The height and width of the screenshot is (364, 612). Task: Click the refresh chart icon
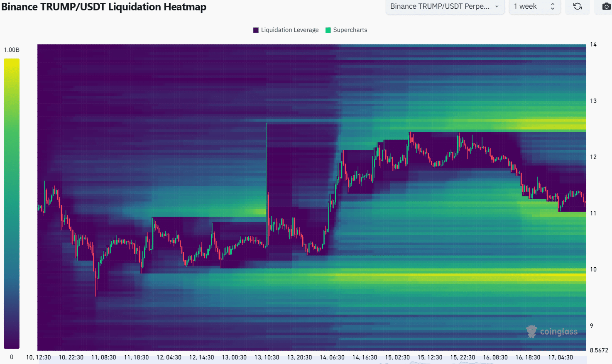(x=577, y=6)
